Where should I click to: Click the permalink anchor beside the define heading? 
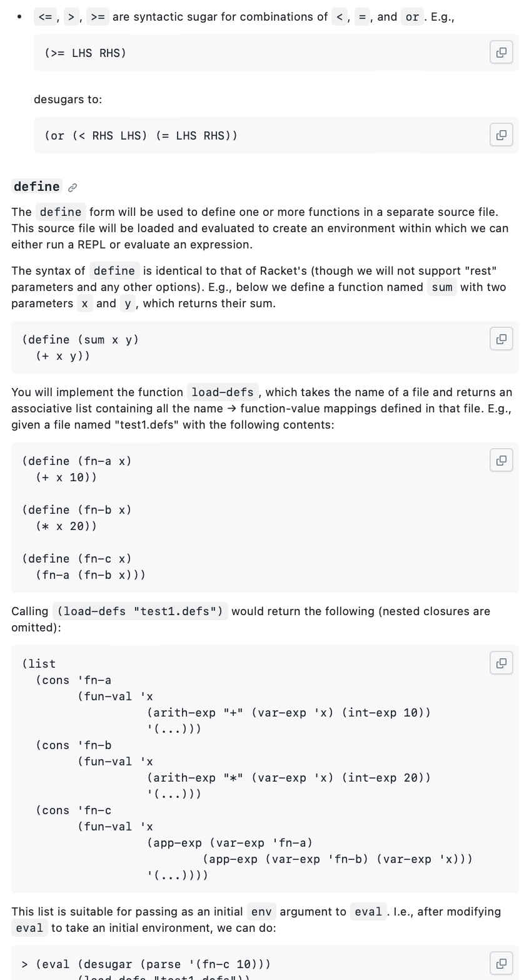(x=73, y=187)
